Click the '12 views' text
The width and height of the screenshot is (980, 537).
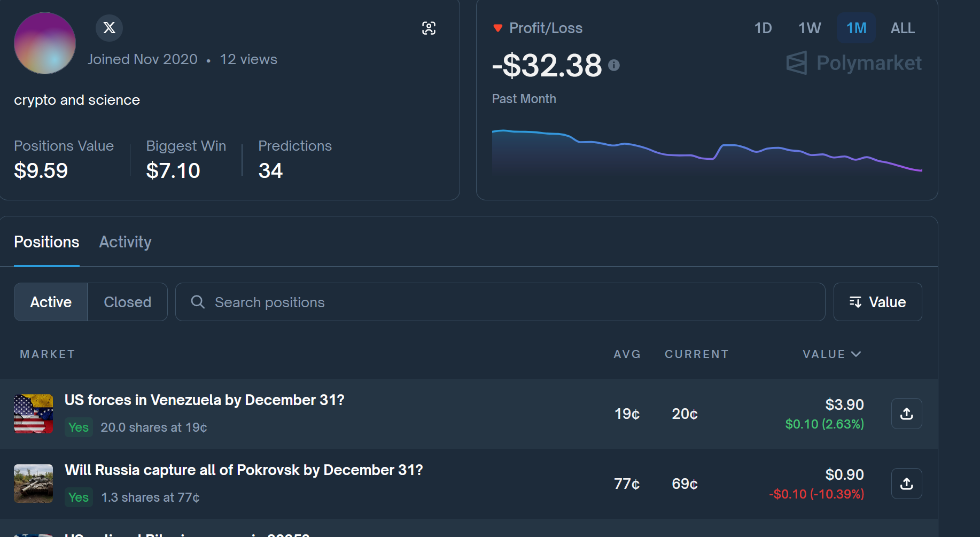(x=248, y=59)
